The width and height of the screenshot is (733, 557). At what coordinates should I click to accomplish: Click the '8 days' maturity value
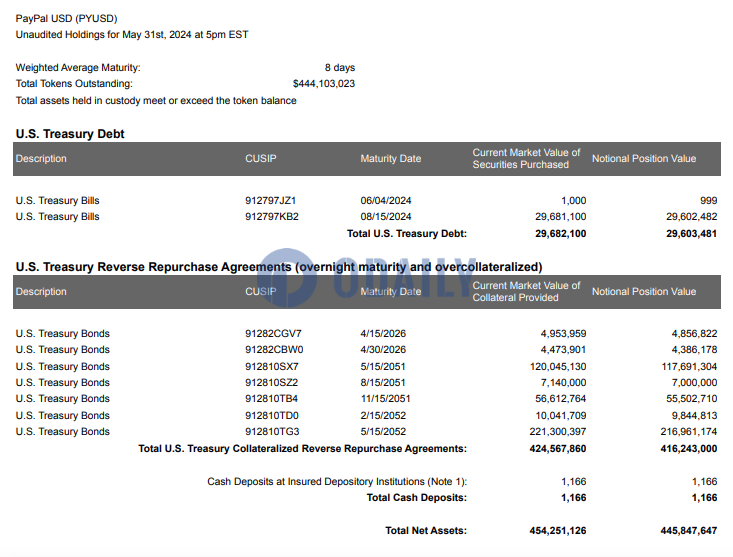340,68
